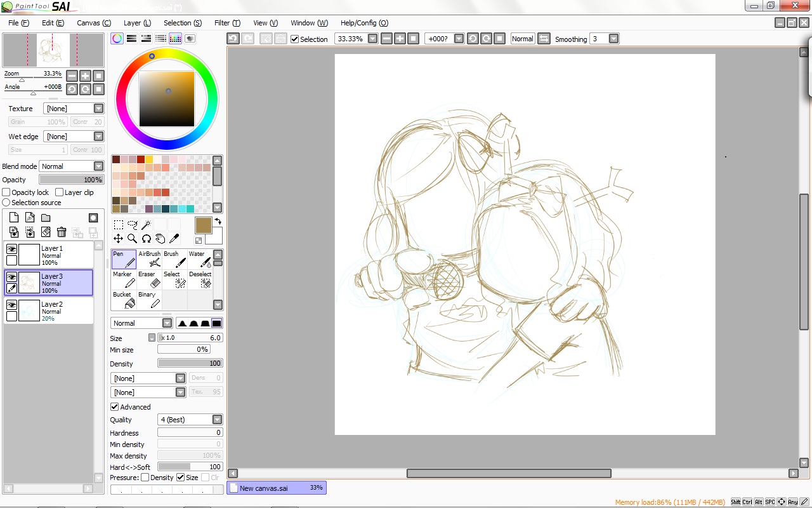Click the toolbar zoom in plus button
The width and height of the screenshot is (812, 508).
[400, 39]
